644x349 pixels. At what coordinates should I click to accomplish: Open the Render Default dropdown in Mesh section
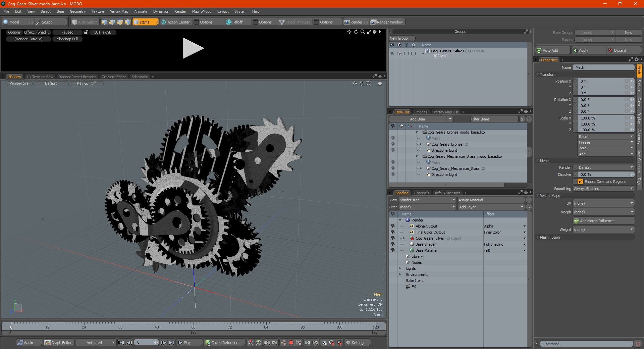(x=605, y=167)
